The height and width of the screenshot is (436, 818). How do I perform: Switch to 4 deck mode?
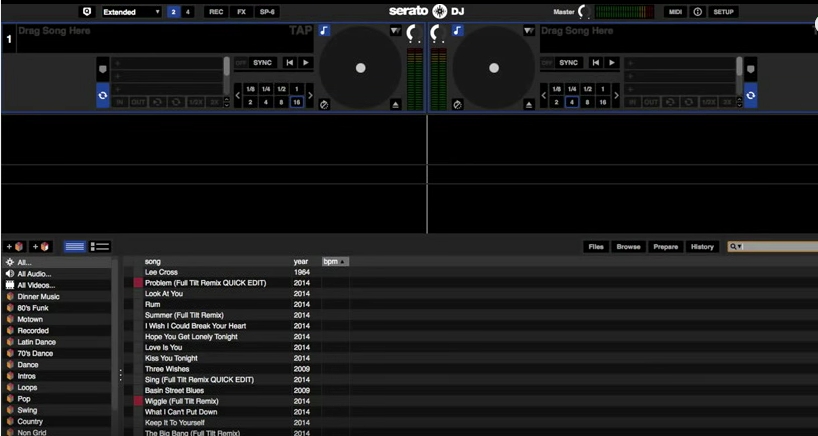[188, 12]
